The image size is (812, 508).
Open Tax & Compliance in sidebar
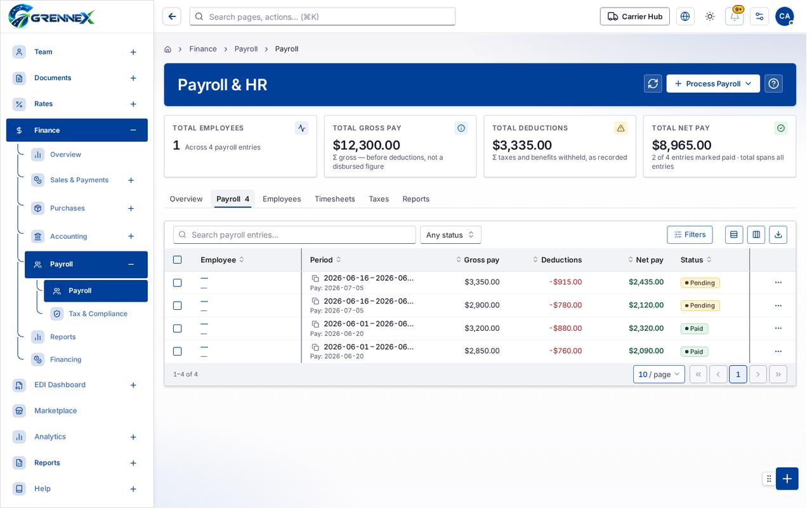[96, 314]
